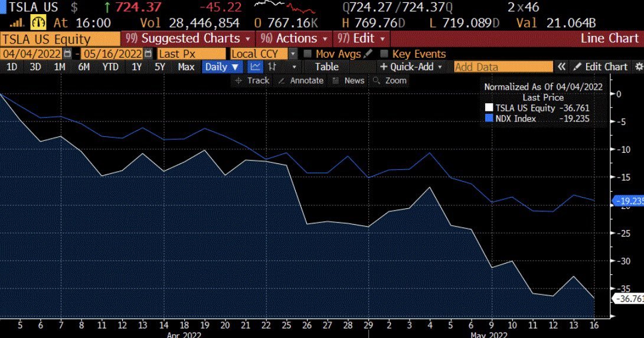Click the Table view button
This screenshot has height=338, width=644.
[x=326, y=67]
